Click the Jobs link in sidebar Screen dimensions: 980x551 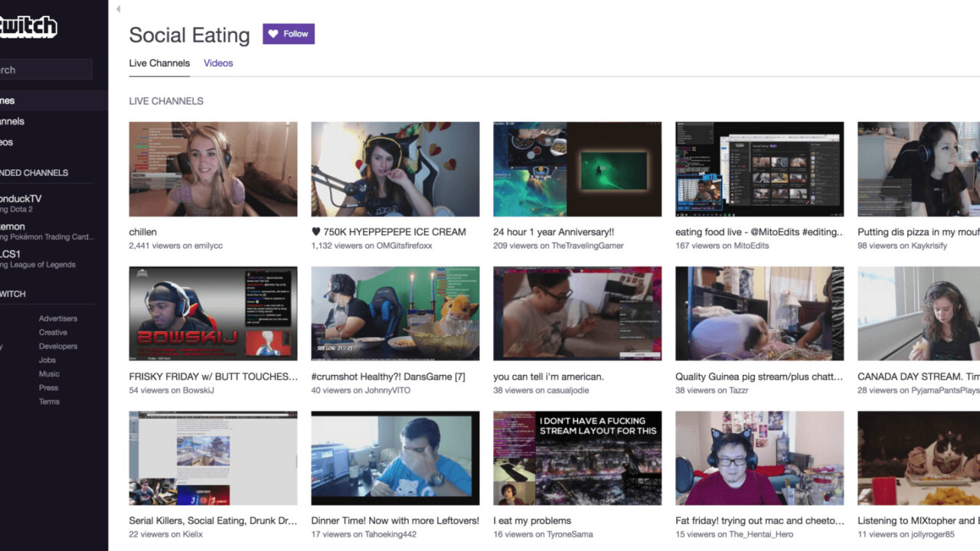tap(47, 360)
